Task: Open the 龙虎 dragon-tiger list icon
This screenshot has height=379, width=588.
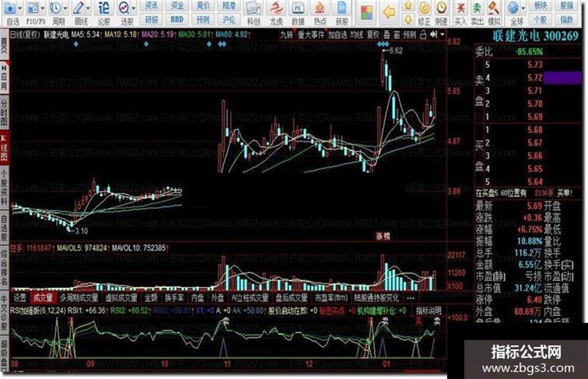Action: pyautogui.click(x=276, y=9)
